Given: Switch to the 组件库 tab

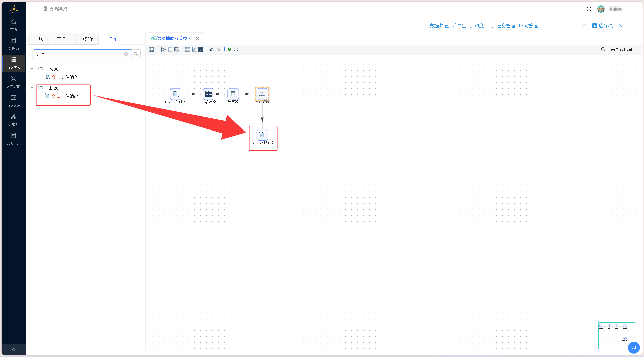Looking at the screenshot, I should pyautogui.click(x=110, y=39).
